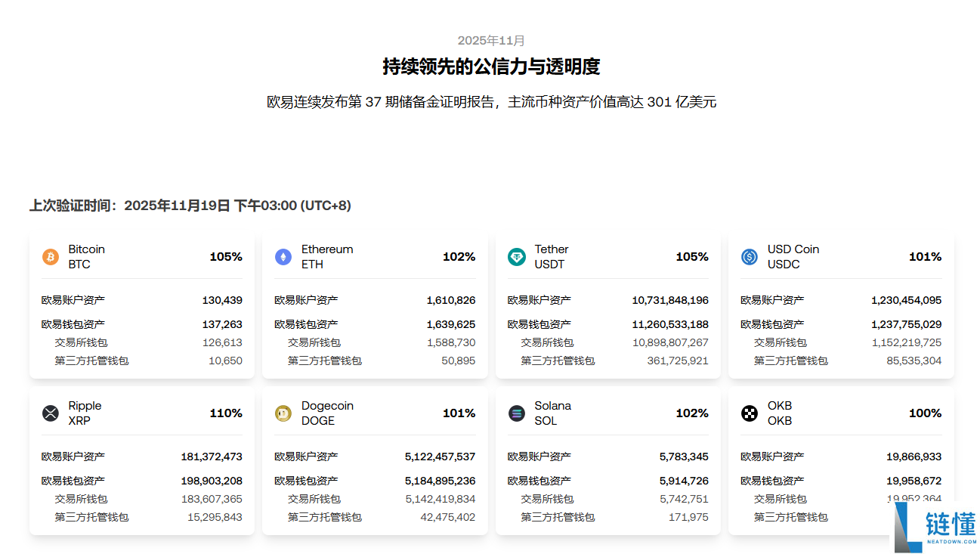Click Bitcoin account asset value 130,439

click(222, 300)
